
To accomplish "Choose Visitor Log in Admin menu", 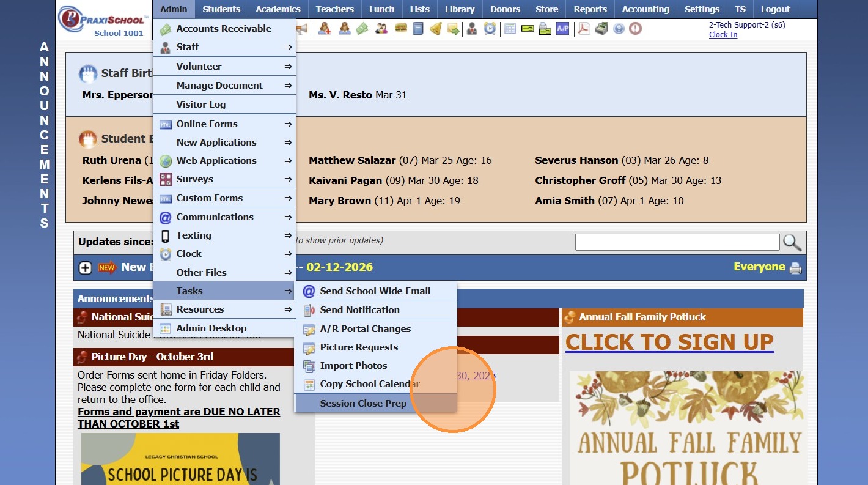I will pyautogui.click(x=224, y=105).
